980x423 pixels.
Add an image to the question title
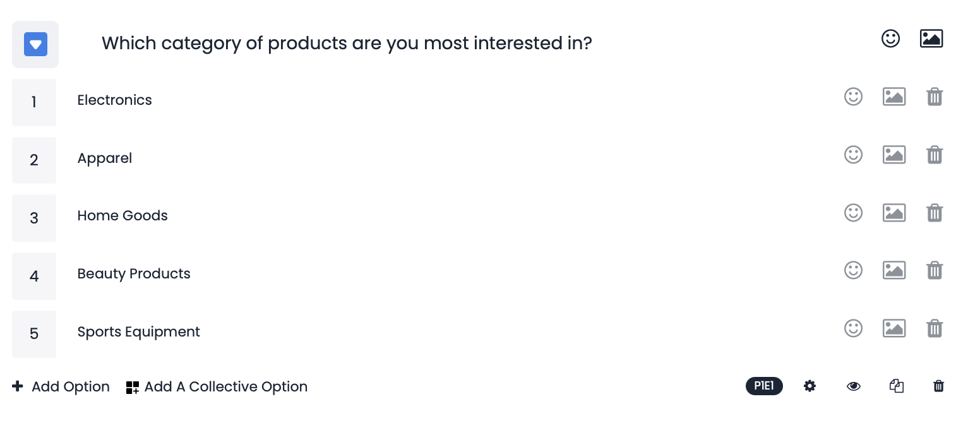click(931, 38)
